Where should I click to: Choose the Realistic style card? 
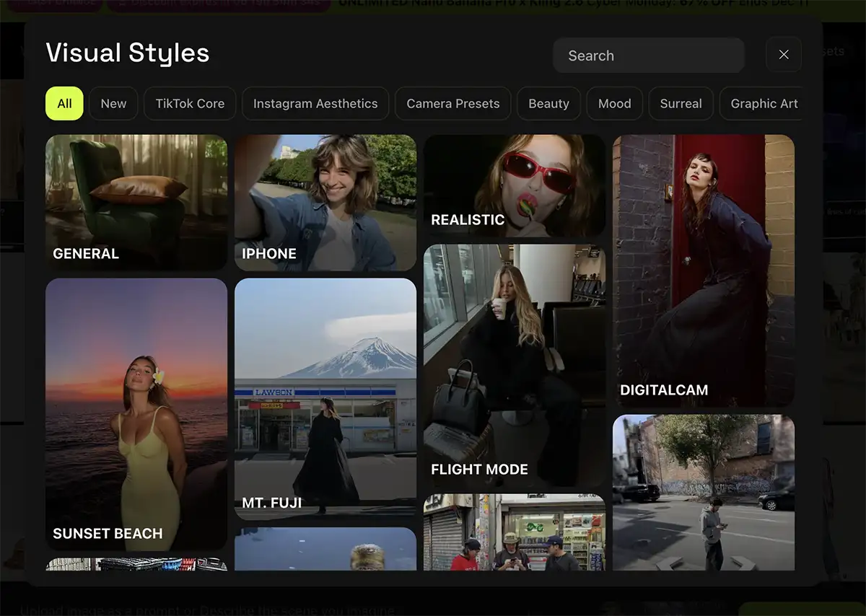point(515,185)
